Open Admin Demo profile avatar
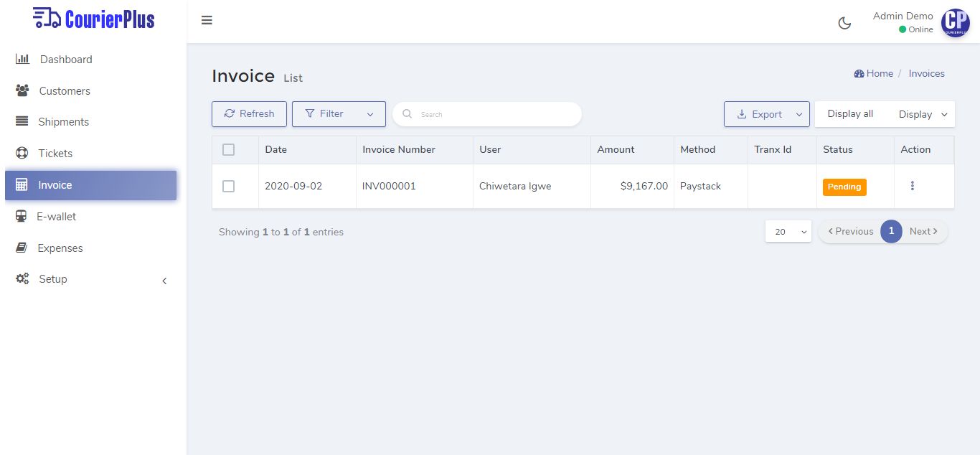 (955, 23)
